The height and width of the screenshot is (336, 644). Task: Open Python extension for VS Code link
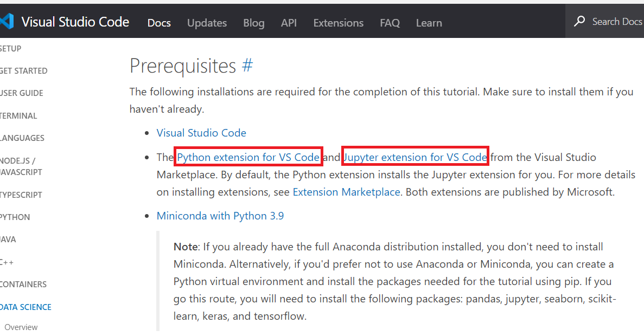tap(248, 157)
